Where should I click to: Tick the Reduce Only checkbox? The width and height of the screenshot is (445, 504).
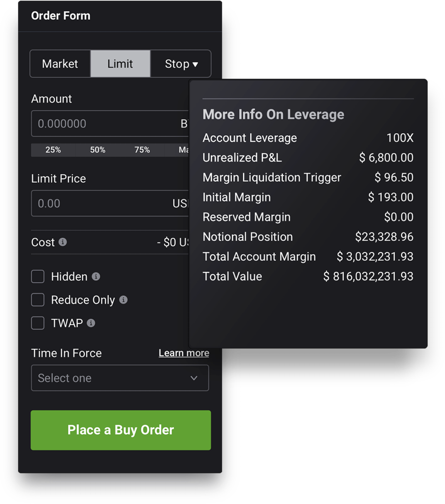(x=38, y=300)
